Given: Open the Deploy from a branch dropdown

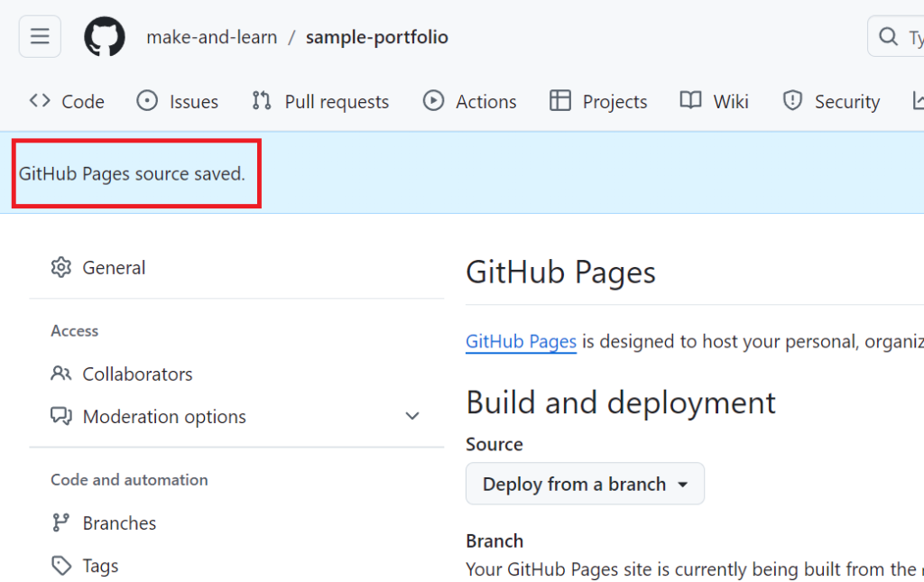Looking at the screenshot, I should 585,484.
